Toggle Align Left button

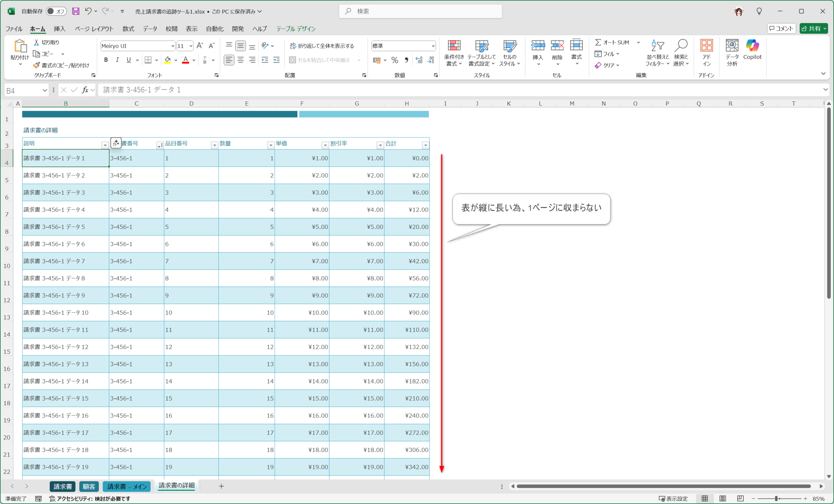point(229,60)
